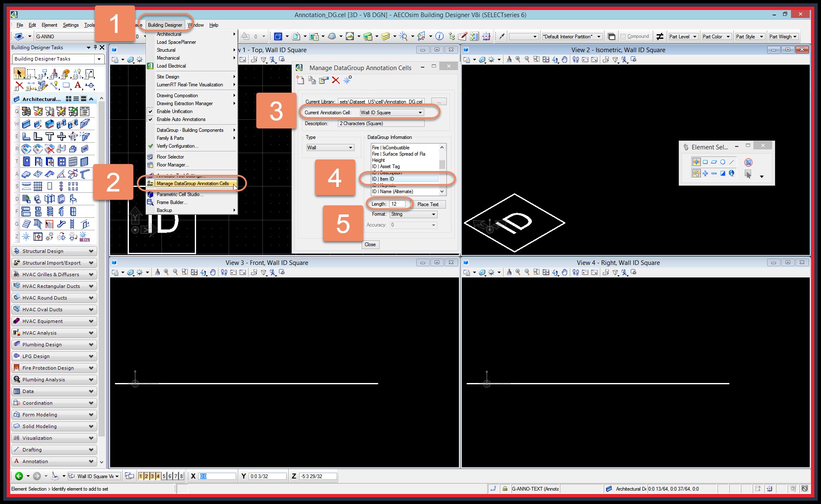Select the Pan View hand icon in View 2
Viewport: 821px width, 504px height.
[x=564, y=60]
